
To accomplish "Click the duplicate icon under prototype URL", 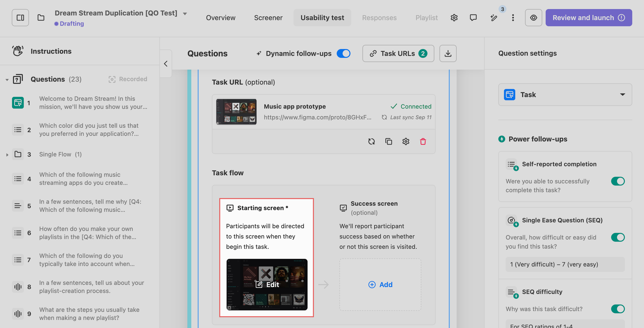I will pos(388,141).
